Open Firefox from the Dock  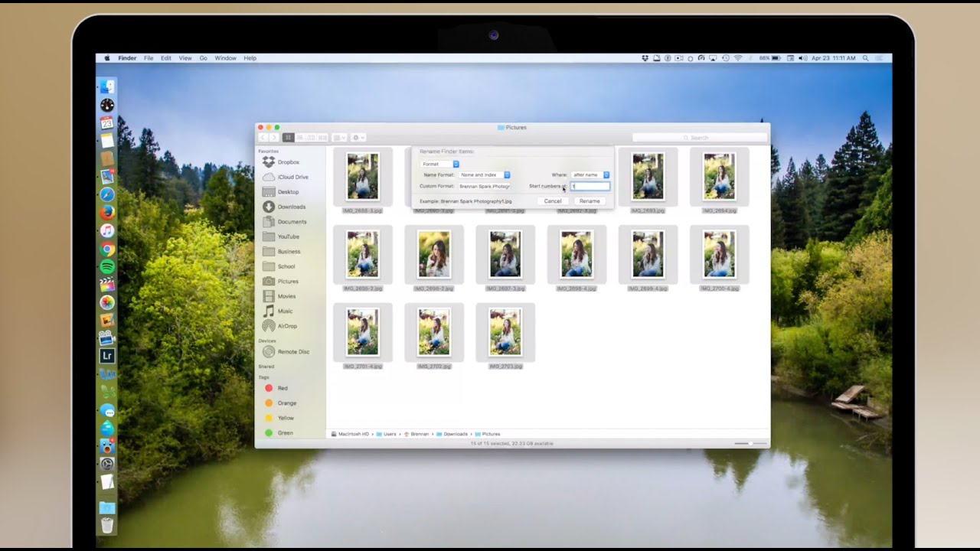107,213
